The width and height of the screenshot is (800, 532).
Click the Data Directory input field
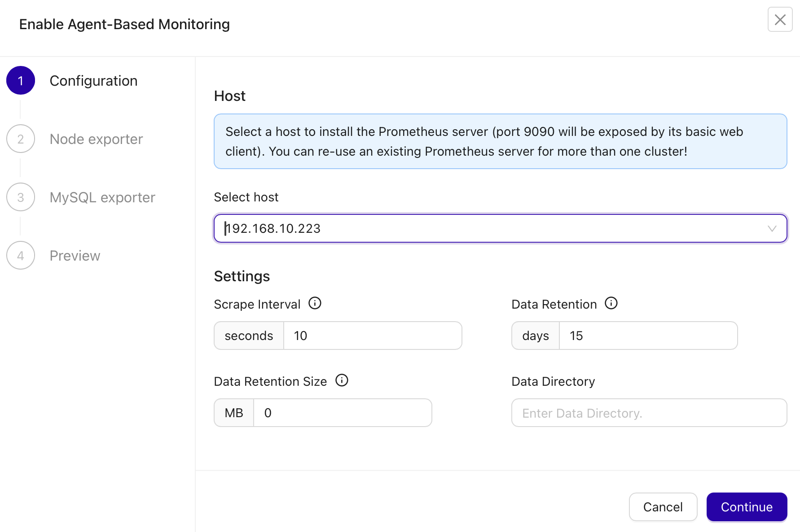pos(649,413)
